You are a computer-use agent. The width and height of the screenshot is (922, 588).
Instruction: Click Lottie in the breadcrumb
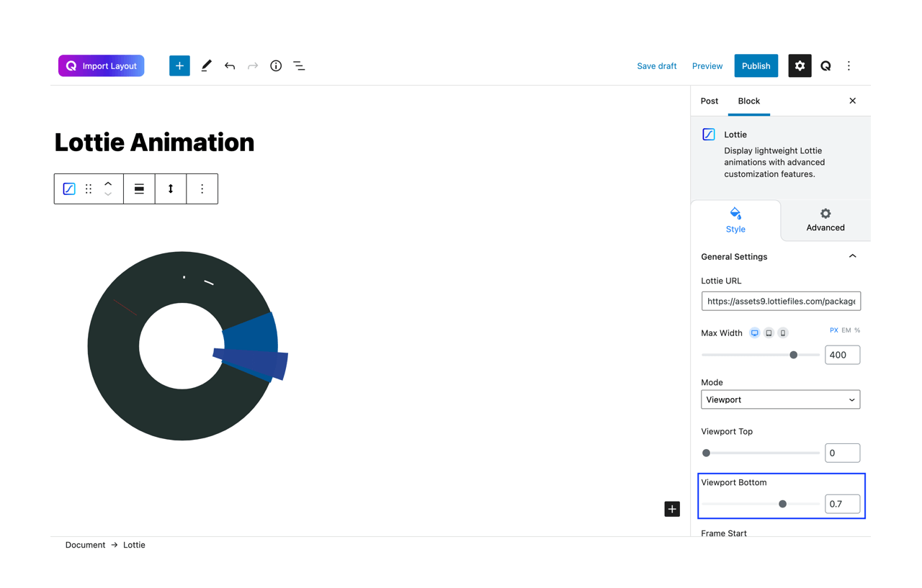(134, 545)
